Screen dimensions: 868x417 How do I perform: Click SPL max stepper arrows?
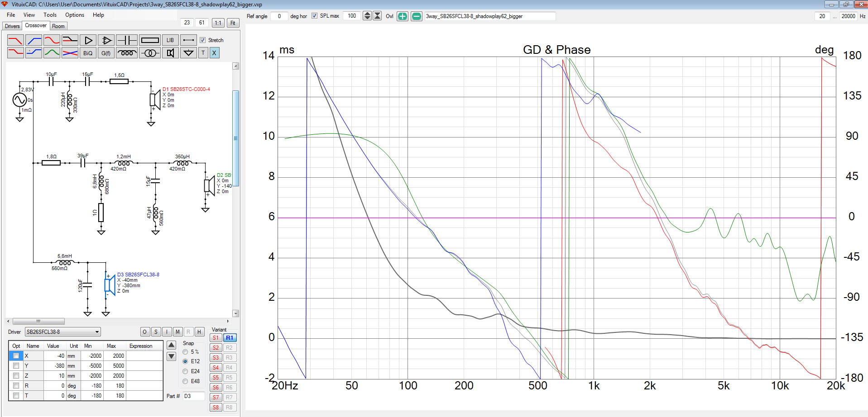(x=367, y=16)
